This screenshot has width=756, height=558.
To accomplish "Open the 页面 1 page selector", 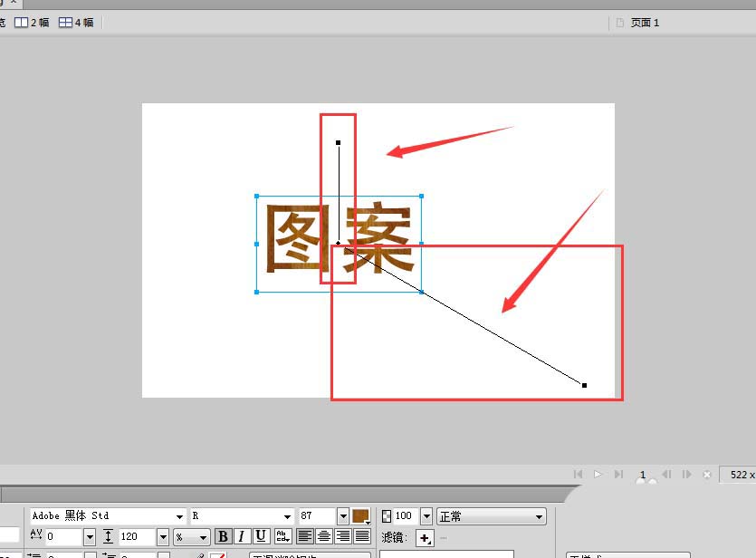I will (645, 23).
